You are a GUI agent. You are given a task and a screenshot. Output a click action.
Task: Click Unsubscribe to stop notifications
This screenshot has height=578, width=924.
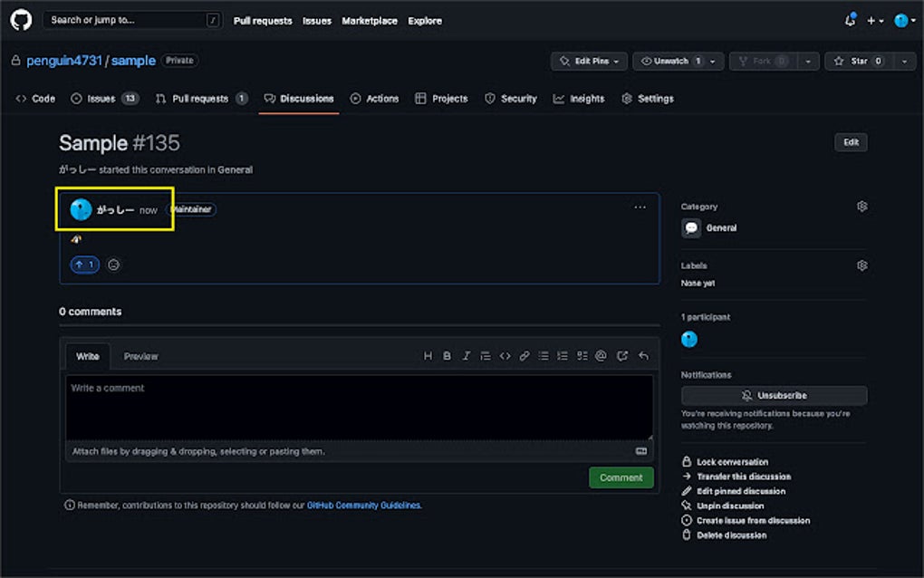pos(774,395)
